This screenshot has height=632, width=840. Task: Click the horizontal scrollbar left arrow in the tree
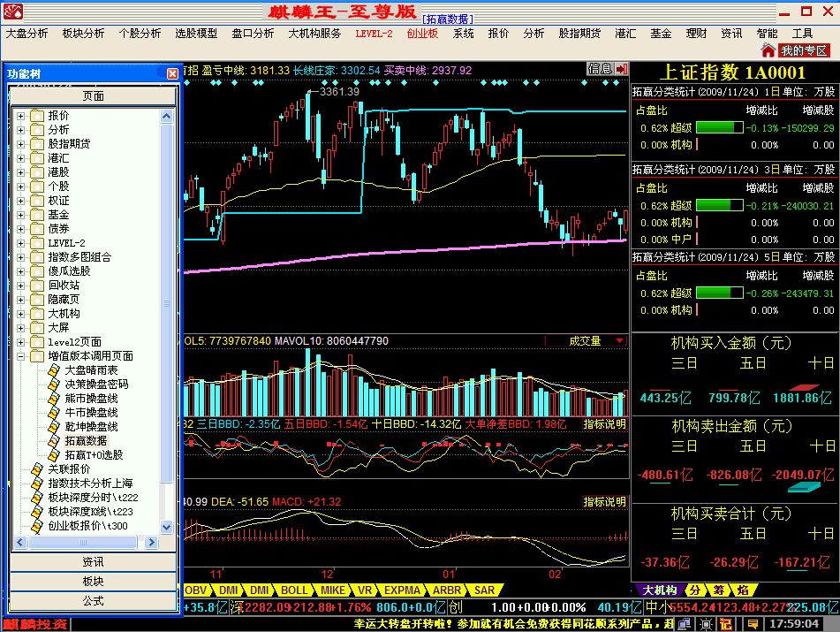click(x=20, y=543)
